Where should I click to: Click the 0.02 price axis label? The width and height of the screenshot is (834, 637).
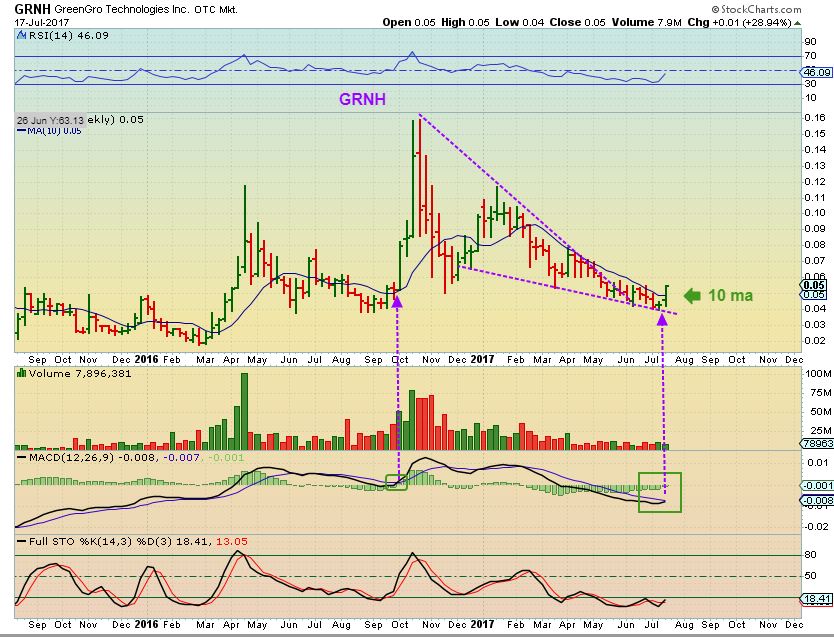pyautogui.click(x=816, y=340)
